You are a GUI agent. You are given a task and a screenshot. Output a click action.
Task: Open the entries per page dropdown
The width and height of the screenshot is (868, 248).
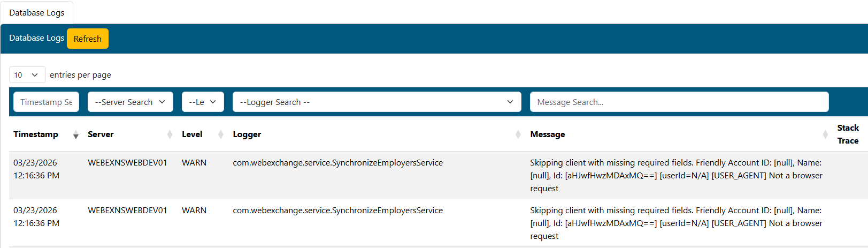[x=27, y=75]
